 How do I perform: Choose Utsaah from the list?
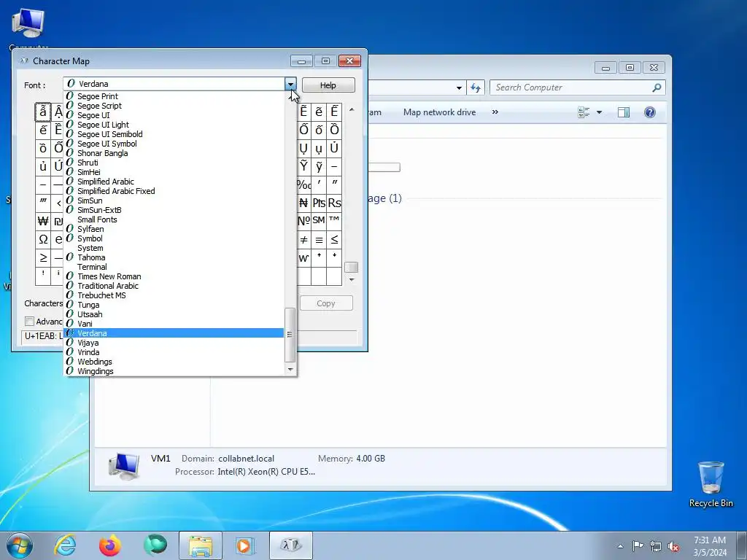174,314
